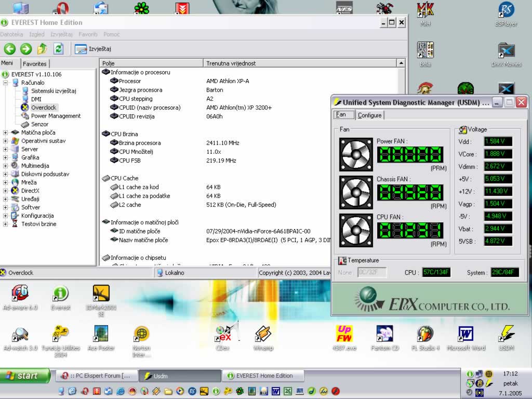Screen dimensions: 532x399
Task: Select Senzor in the Računalo tree
Action: [39, 124]
